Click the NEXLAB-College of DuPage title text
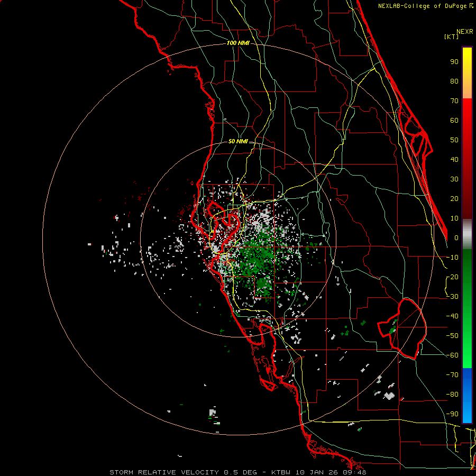Image resolution: width=476 pixels, height=476 pixels. (x=422, y=6)
